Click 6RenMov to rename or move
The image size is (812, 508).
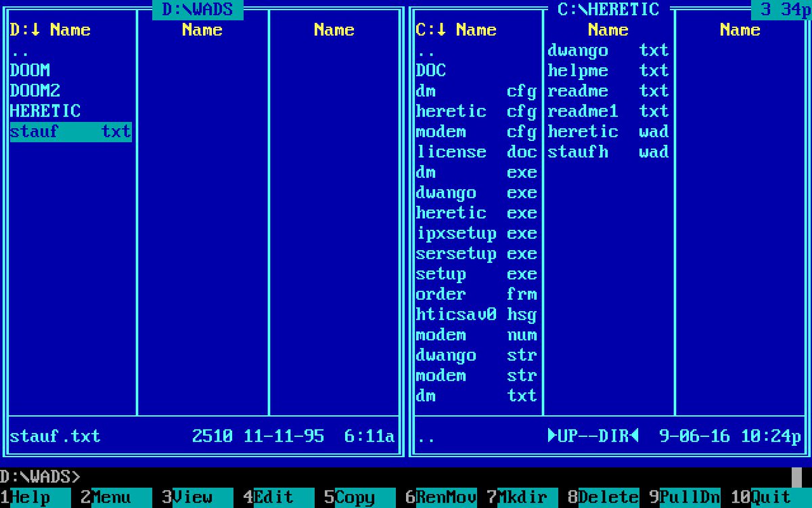click(441, 498)
